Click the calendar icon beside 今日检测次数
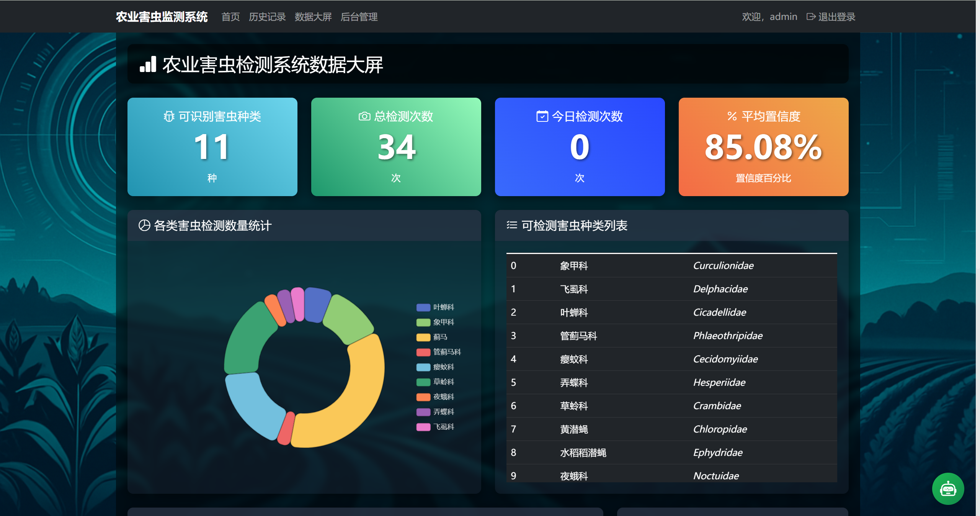This screenshot has width=980, height=516. pyautogui.click(x=542, y=116)
